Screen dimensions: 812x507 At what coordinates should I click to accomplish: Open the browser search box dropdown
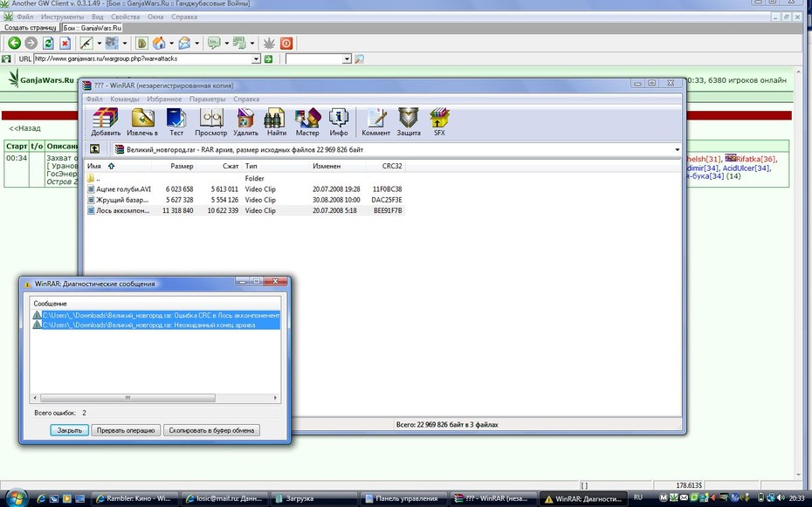[347, 59]
